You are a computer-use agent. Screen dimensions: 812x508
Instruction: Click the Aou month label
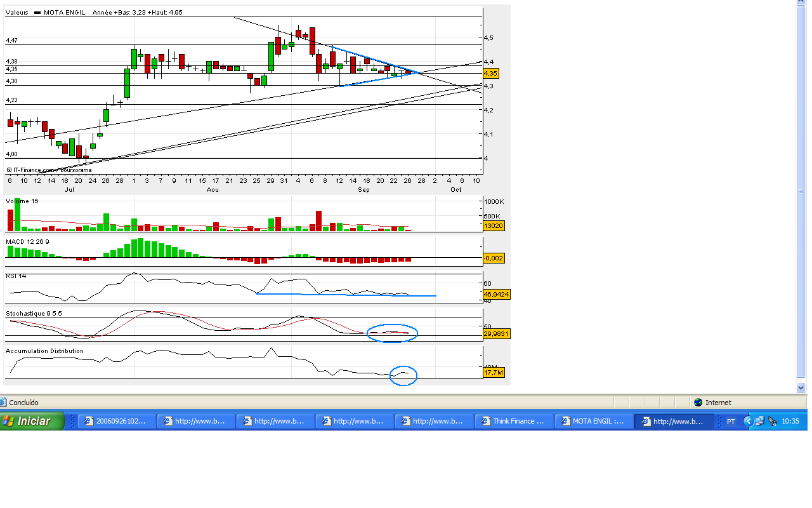point(213,189)
